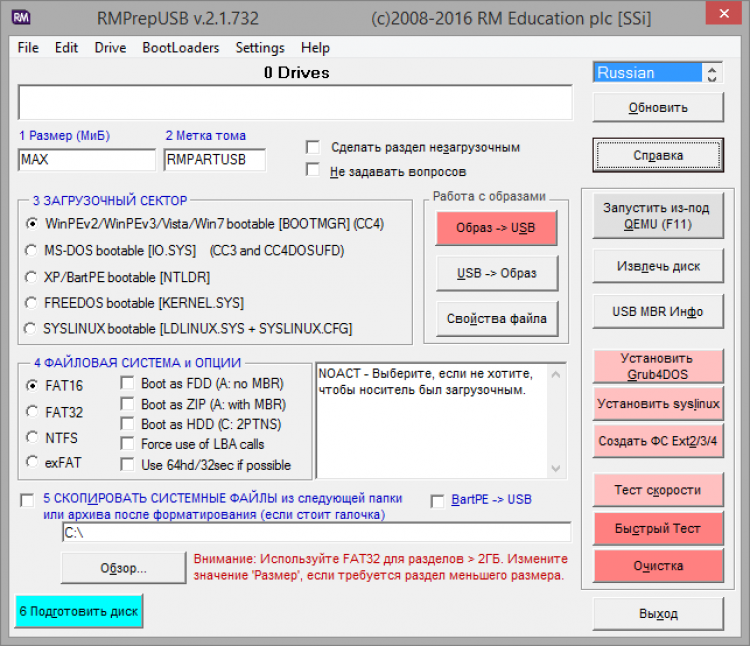Click the volume label field RMPARTUSB
Image resolution: width=750 pixels, height=646 pixels.
pos(215,159)
